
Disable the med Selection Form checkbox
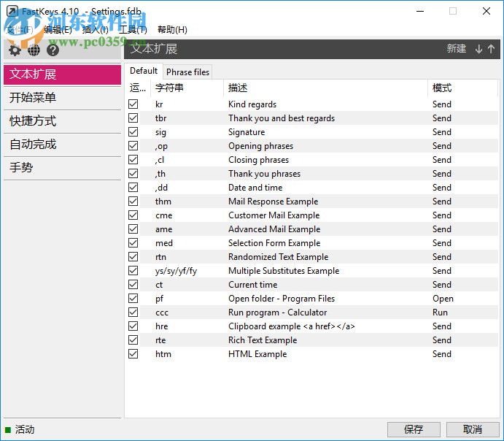point(133,243)
